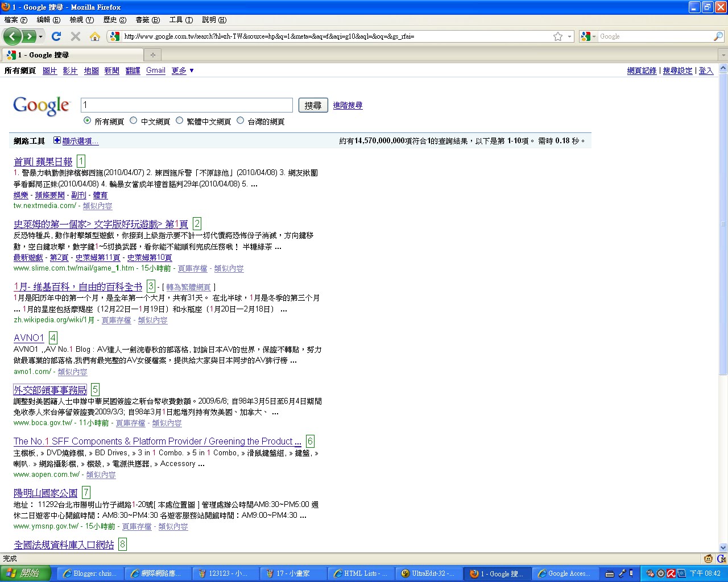Click the 登入 sign-in link

[706, 70]
